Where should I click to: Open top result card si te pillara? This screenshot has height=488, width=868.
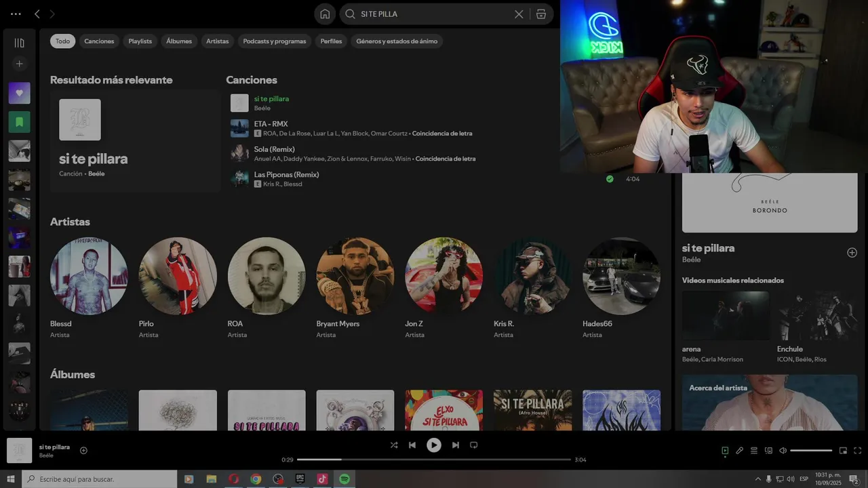coord(135,141)
